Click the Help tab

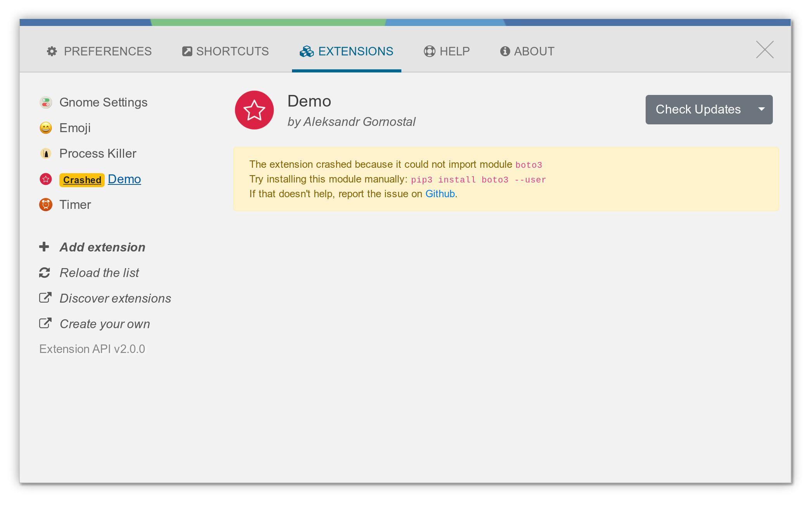coord(446,51)
